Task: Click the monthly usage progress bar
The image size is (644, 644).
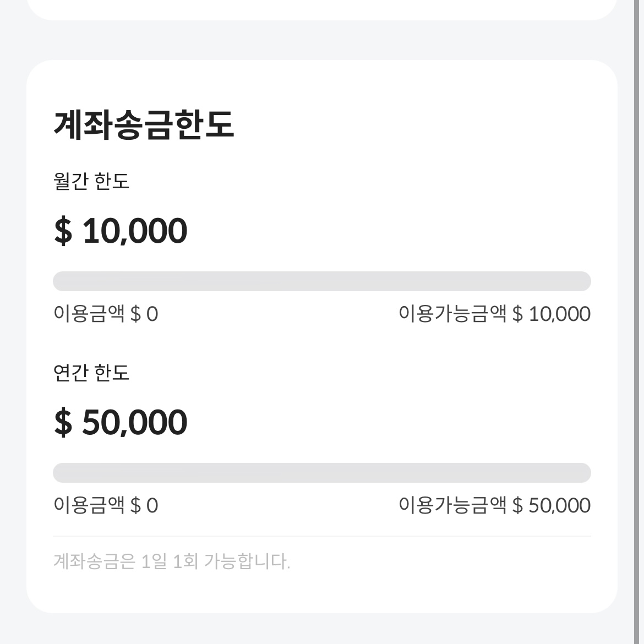Action: tap(321, 281)
